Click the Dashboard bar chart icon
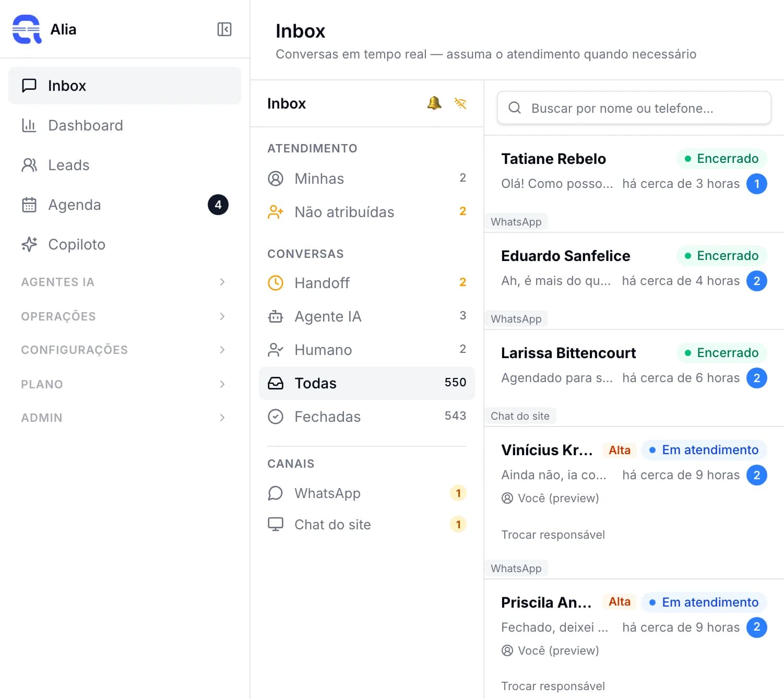Image resolution: width=784 pixels, height=699 pixels. pyautogui.click(x=29, y=125)
